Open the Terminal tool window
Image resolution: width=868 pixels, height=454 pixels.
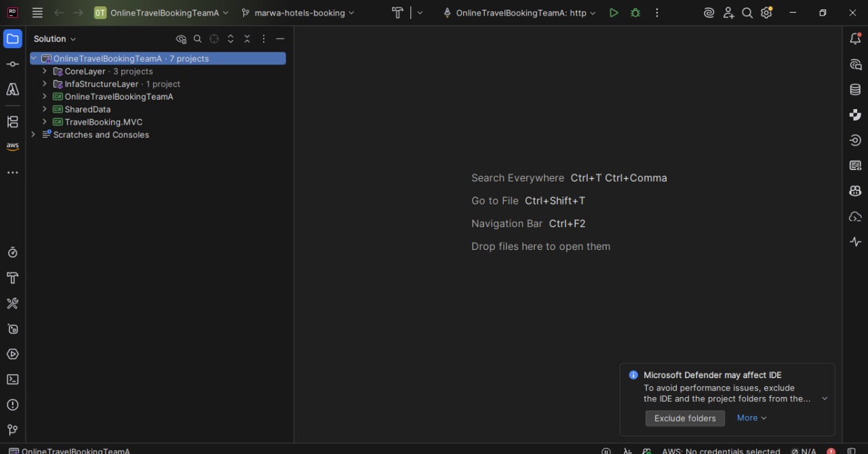[x=12, y=379]
